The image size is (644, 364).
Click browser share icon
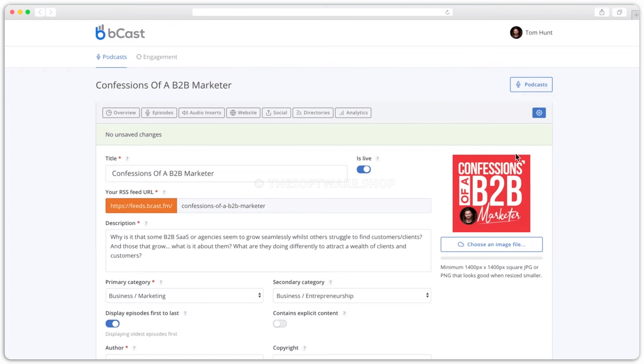coord(602,12)
